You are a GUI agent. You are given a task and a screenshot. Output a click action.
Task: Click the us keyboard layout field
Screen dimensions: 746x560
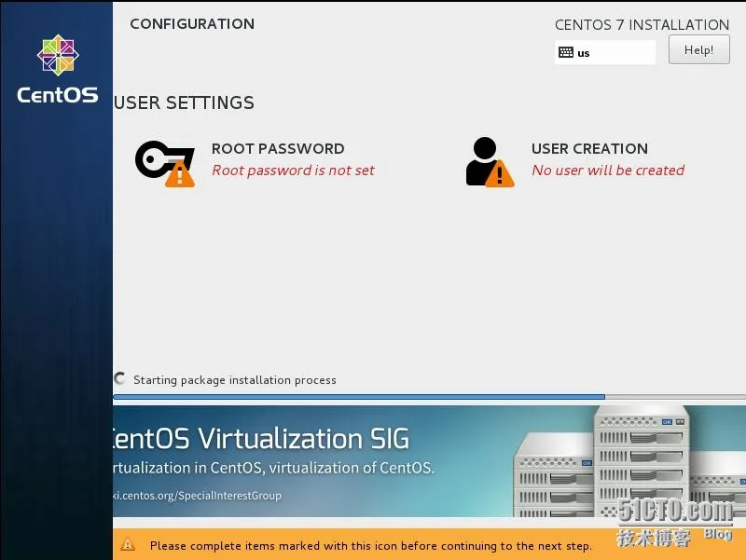click(605, 52)
